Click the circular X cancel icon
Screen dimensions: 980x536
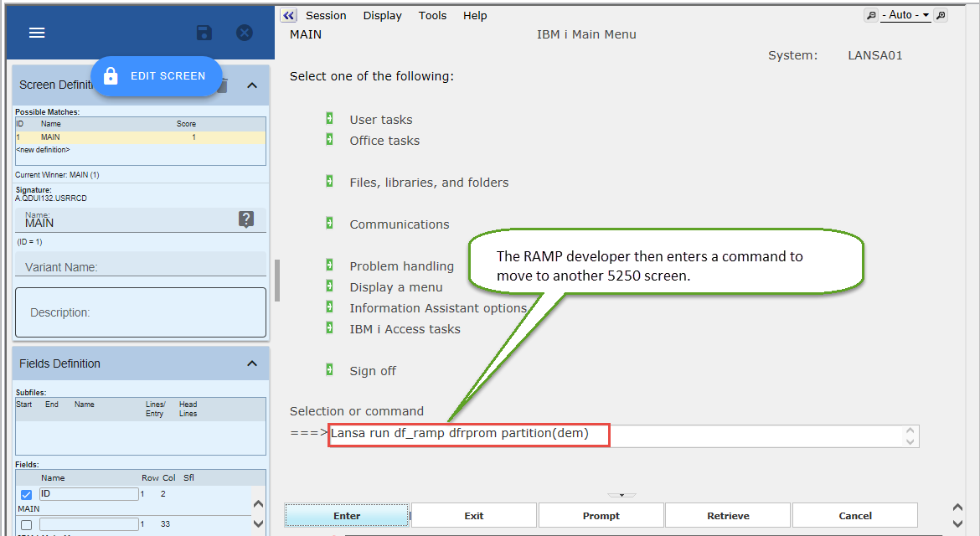(x=245, y=33)
